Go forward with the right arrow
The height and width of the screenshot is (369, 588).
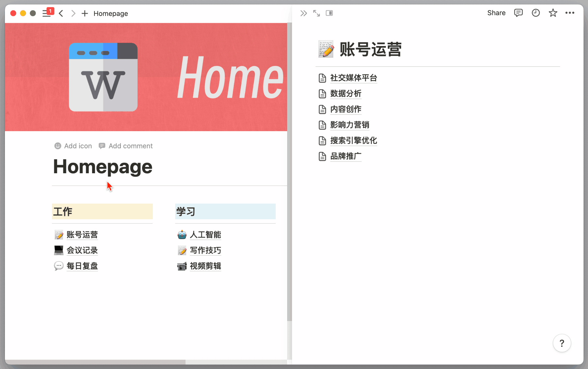tap(73, 13)
